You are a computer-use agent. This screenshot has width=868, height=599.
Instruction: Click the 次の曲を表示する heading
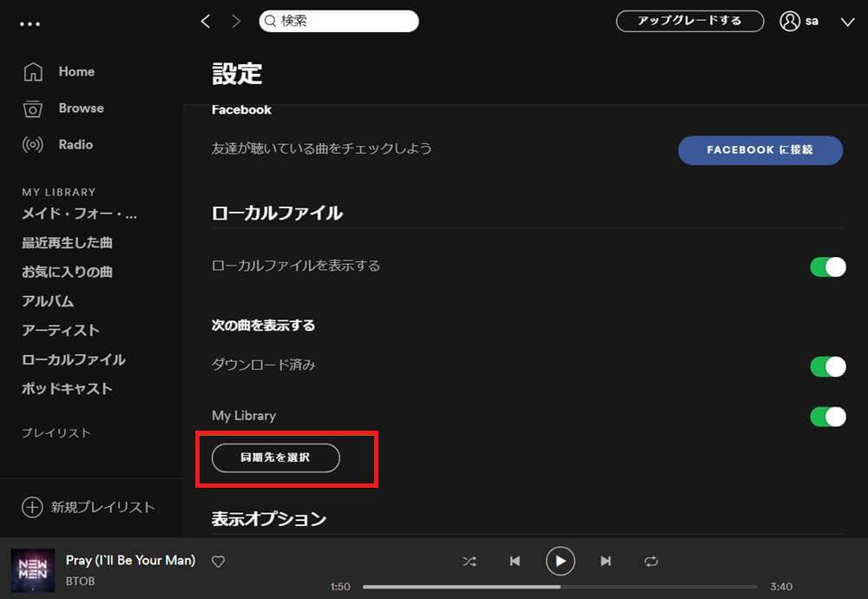coord(264,326)
